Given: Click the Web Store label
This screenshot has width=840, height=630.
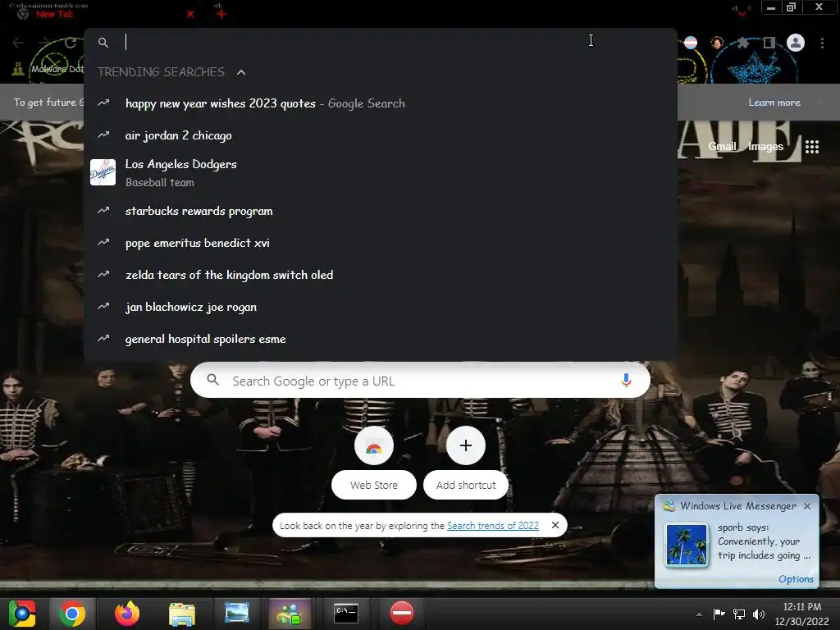Looking at the screenshot, I should [374, 486].
